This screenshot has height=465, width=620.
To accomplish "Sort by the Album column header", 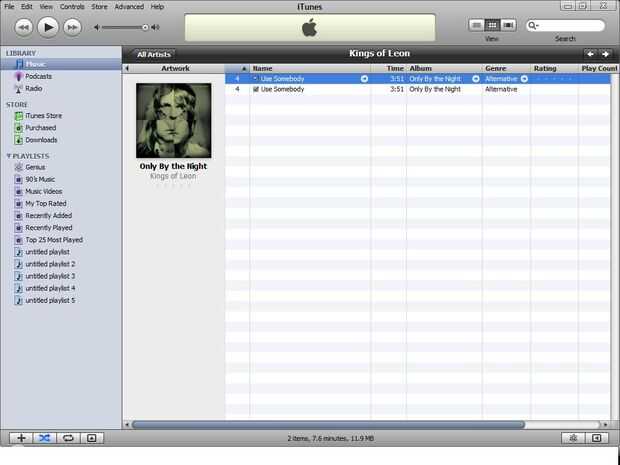I will (444, 68).
